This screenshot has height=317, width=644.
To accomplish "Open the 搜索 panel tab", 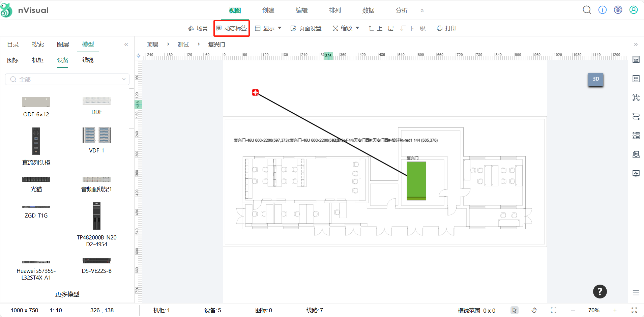I will coord(38,45).
